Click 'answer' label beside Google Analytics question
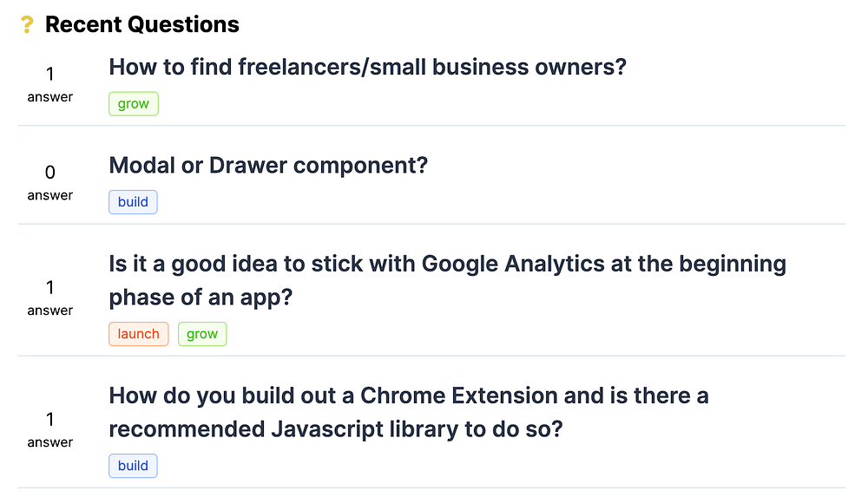Screen dimensions: 868x497 (x=50, y=311)
